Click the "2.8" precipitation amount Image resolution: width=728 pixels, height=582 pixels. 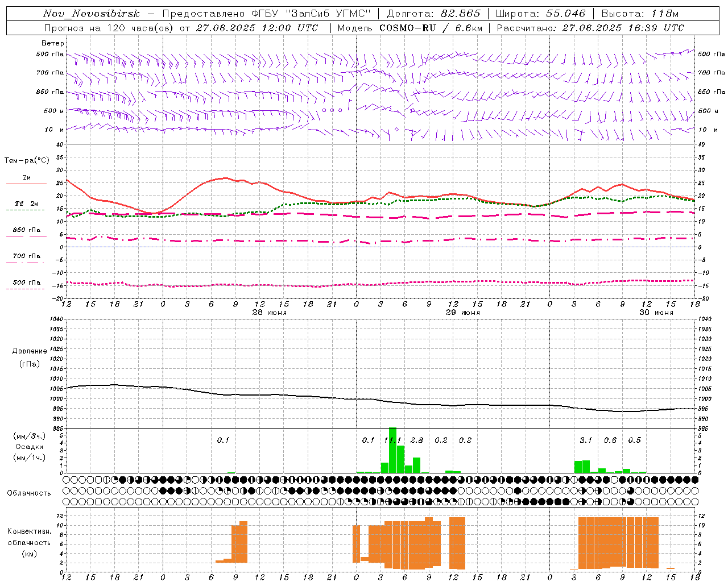coord(417,440)
